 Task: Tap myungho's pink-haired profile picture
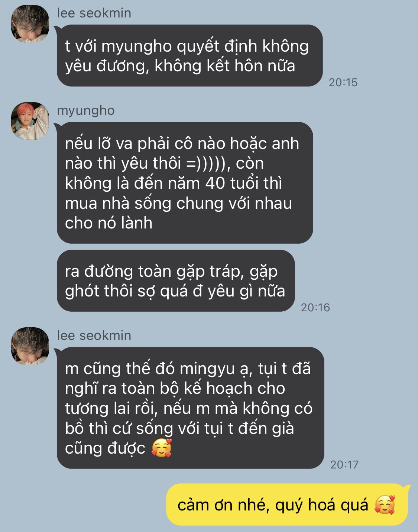coord(30,121)
